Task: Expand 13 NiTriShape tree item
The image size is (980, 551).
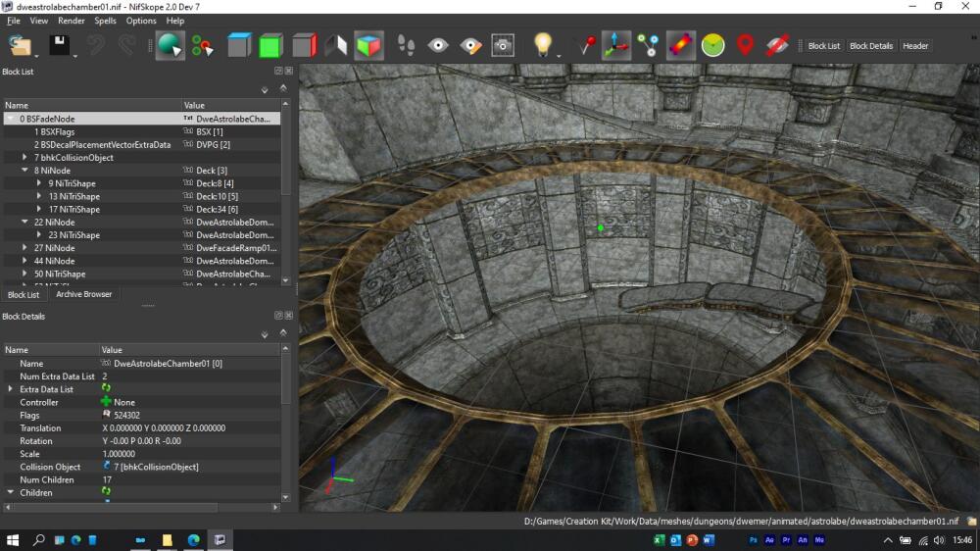Action: point(39,196)
